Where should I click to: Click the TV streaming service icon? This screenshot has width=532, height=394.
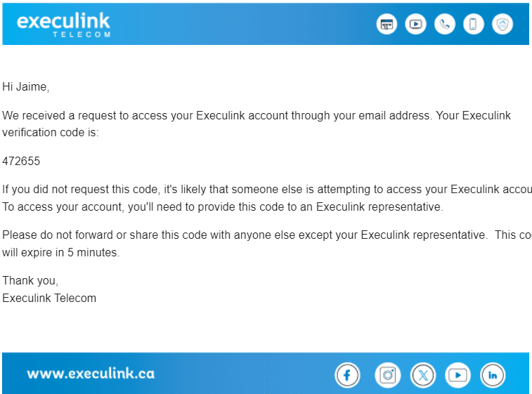415,24
